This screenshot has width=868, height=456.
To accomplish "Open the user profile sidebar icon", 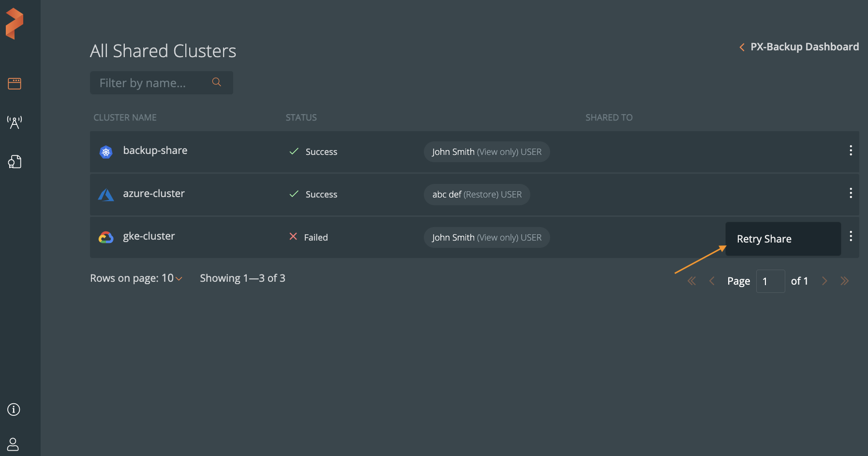I will [13, 444].
